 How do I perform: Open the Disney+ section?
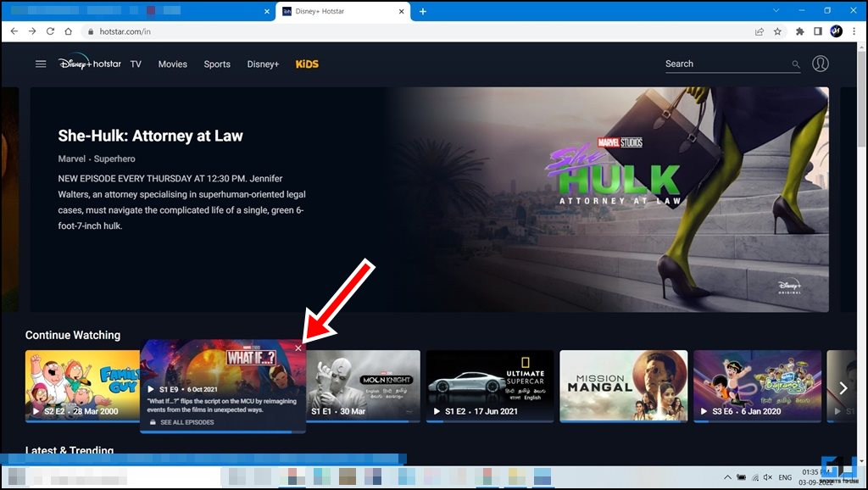(263, 64)
